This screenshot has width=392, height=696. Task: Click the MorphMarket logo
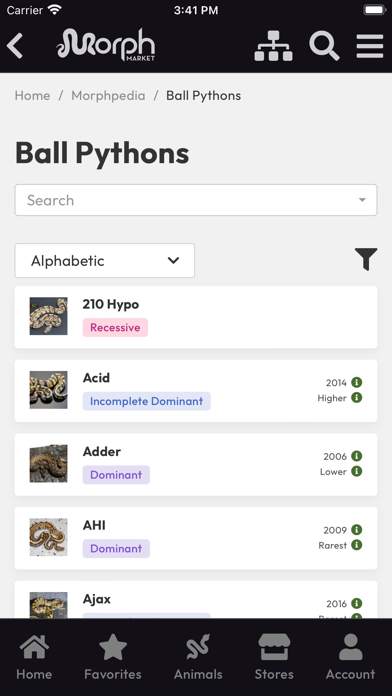pos(106,45)
